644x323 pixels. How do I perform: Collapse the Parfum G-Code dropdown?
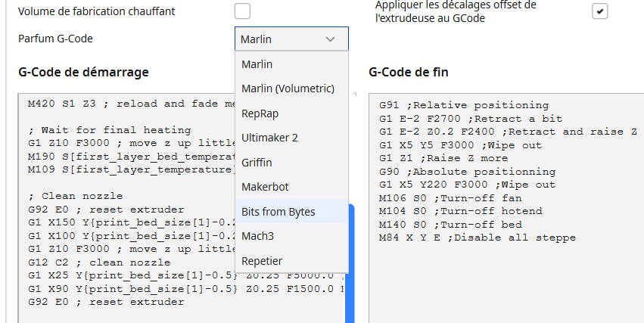291,39
